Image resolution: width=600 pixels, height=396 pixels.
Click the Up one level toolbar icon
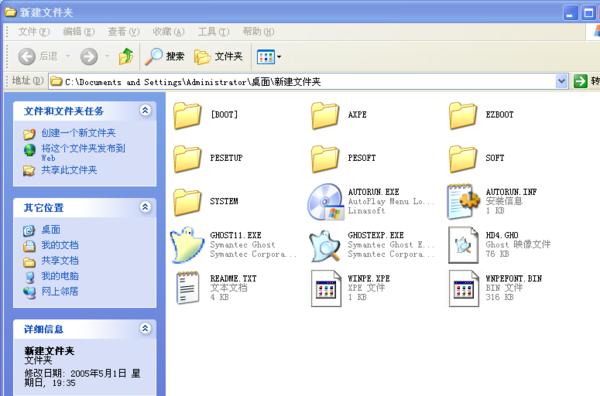[x=126, y=57]
